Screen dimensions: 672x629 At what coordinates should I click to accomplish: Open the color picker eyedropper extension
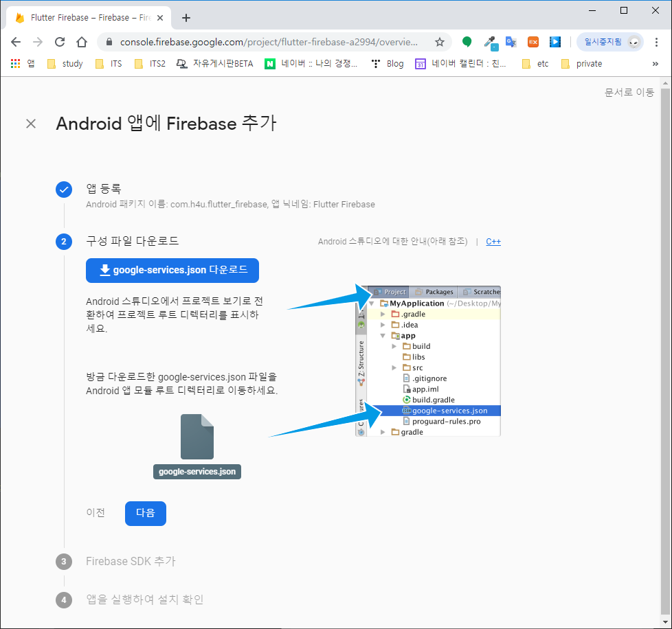pyautogui.click(x=491, y=42)
